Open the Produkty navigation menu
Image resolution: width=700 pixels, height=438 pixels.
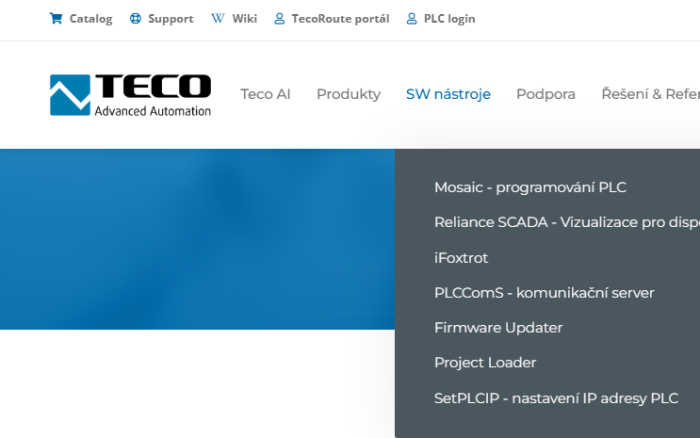[x=349, y=94]
